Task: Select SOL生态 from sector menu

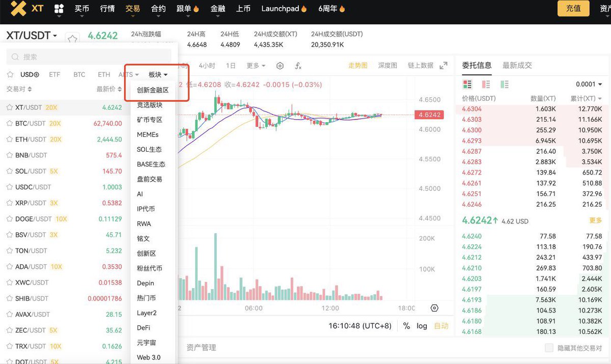Action: pos(149,149)
